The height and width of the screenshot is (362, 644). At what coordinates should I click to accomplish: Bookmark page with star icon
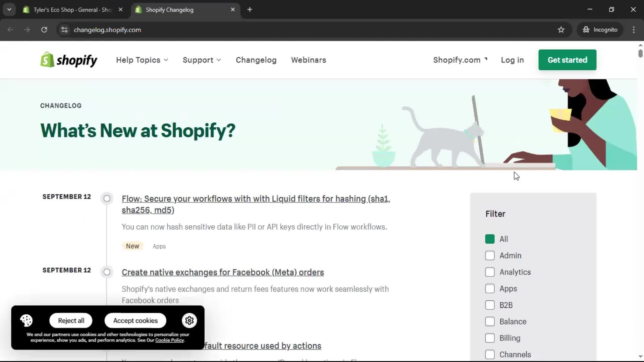pos(561,30)
